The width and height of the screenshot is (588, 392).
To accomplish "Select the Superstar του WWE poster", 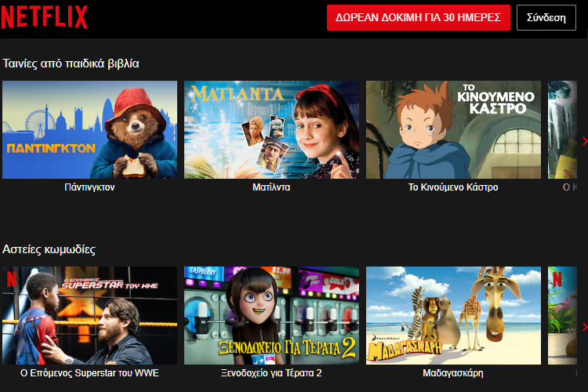I will pyautogui.click(x=89, y=315).
